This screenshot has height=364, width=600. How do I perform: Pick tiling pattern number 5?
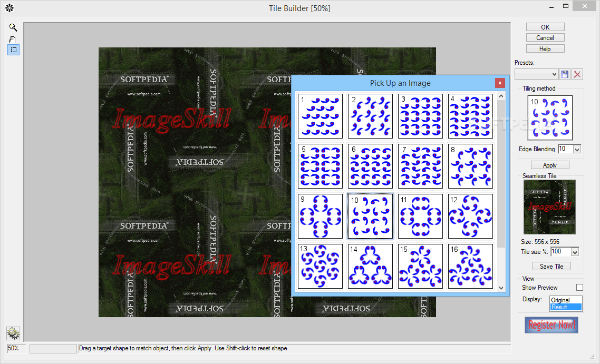320,166
